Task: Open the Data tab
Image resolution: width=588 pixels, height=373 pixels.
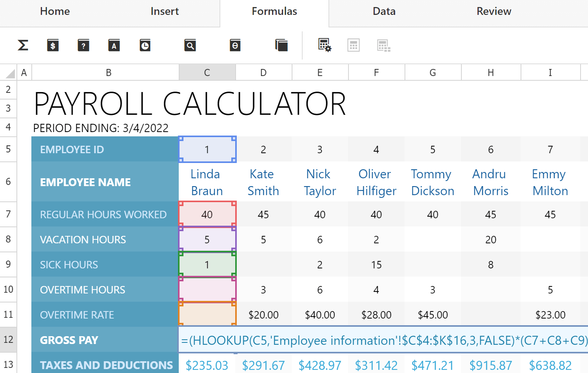Action: [384, 12]
